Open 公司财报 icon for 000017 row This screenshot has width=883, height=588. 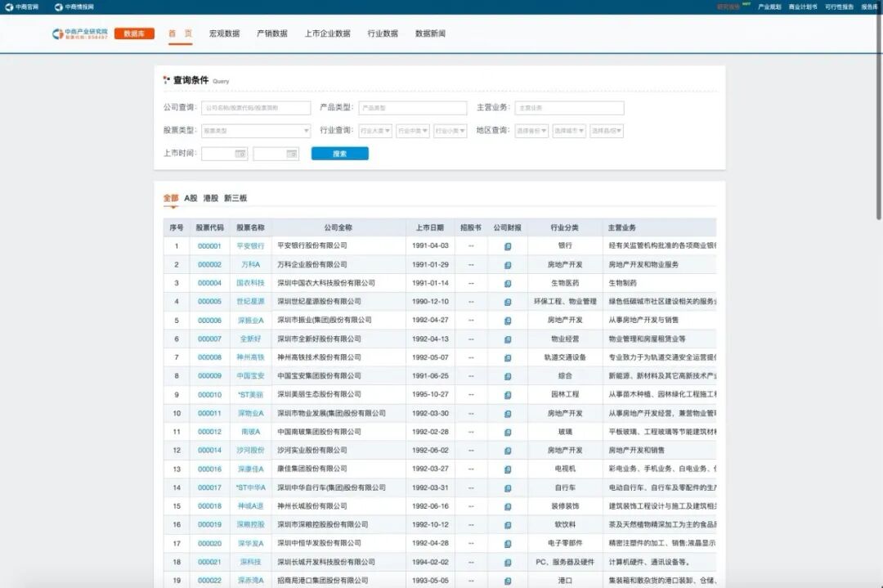[x=508, y=487]
